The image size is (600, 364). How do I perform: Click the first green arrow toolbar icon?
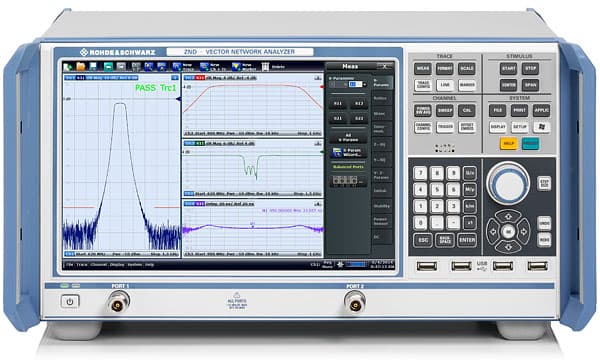[x=68, y=67]
